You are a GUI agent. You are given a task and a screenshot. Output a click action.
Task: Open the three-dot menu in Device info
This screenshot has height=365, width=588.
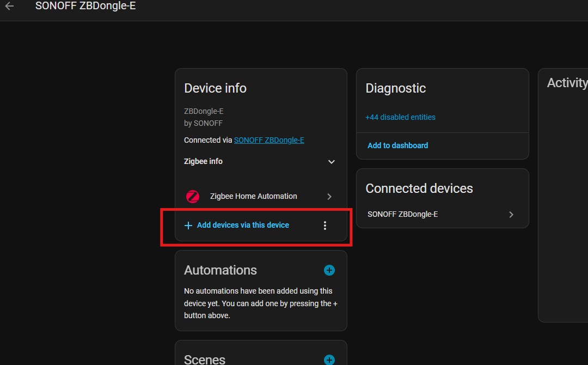point(325,226)
